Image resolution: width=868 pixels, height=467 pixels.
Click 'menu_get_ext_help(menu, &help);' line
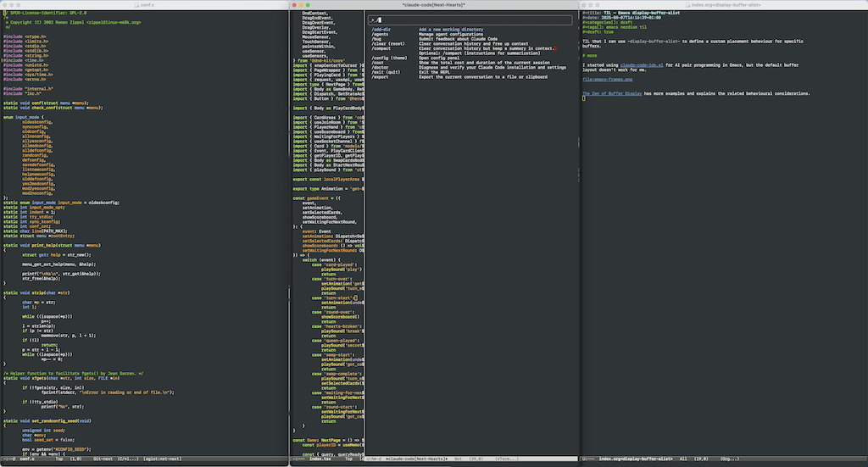pyautogui.click(x=58, y=264)
